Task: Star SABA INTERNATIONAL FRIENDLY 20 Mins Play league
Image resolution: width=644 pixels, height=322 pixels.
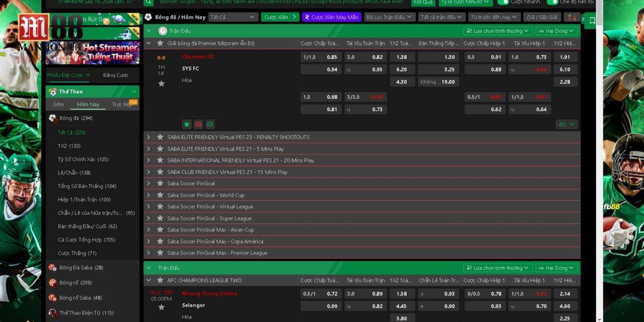Action: 160,160
